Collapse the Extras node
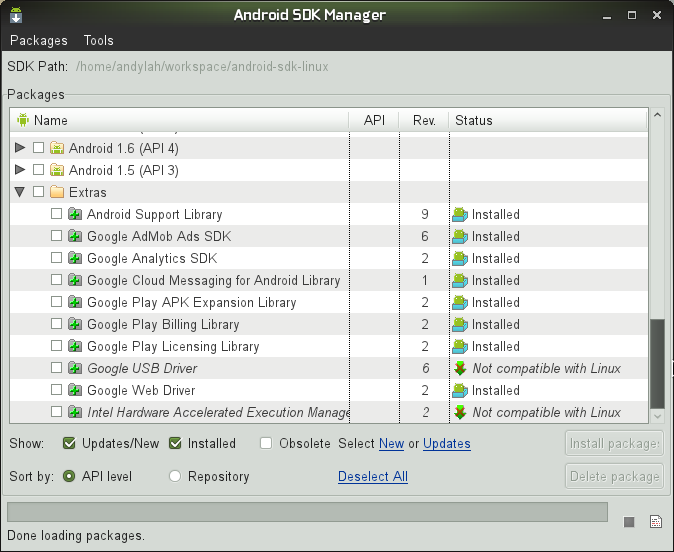The image size is (674, 552). pyautogui.click(x=19, y=192)
